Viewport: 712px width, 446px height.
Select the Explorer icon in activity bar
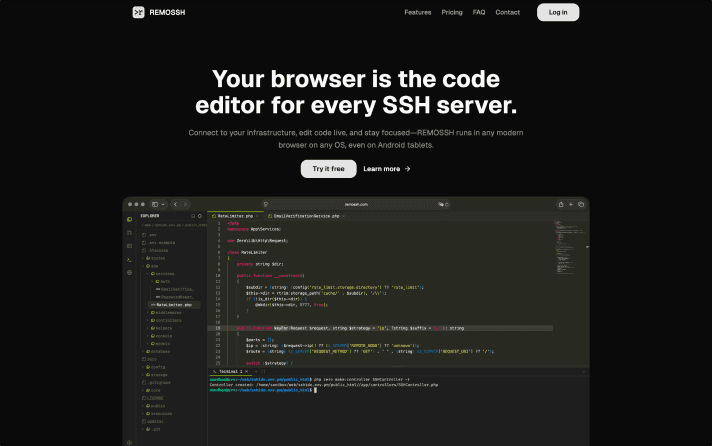pyautogui.click(x=129, y=219)
